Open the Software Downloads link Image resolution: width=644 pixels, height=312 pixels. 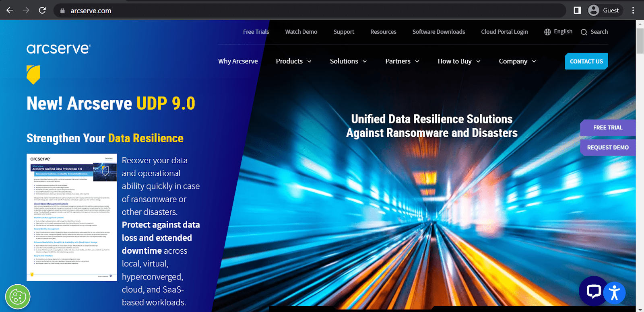coord(438,32)
